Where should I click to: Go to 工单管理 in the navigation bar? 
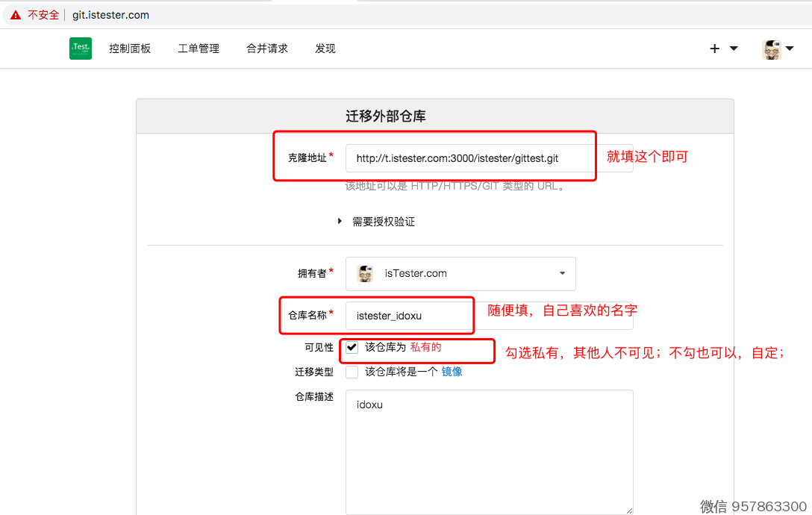point(199,49)
